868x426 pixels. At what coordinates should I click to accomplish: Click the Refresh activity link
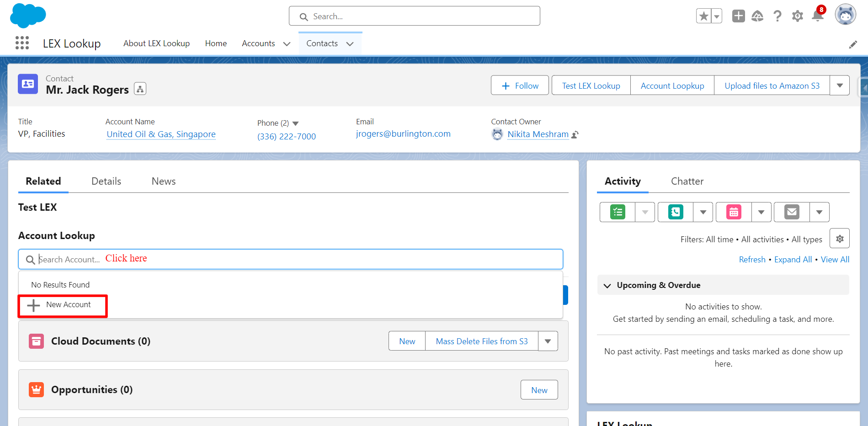(x=752, y=259)
